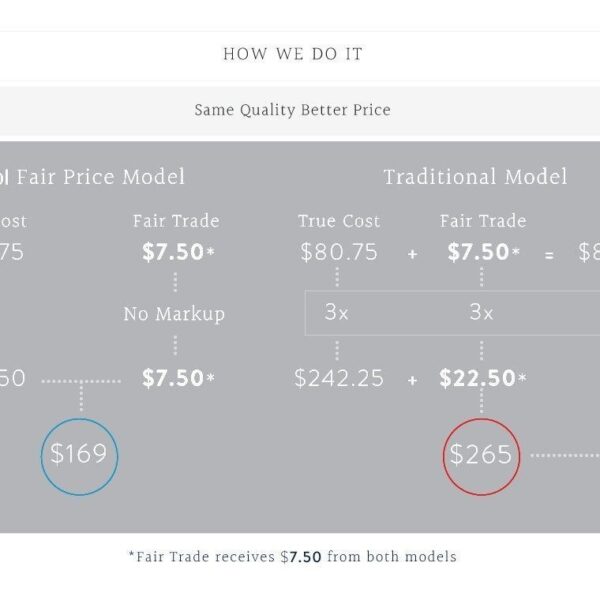Click the No Markup text

(174, 314)
